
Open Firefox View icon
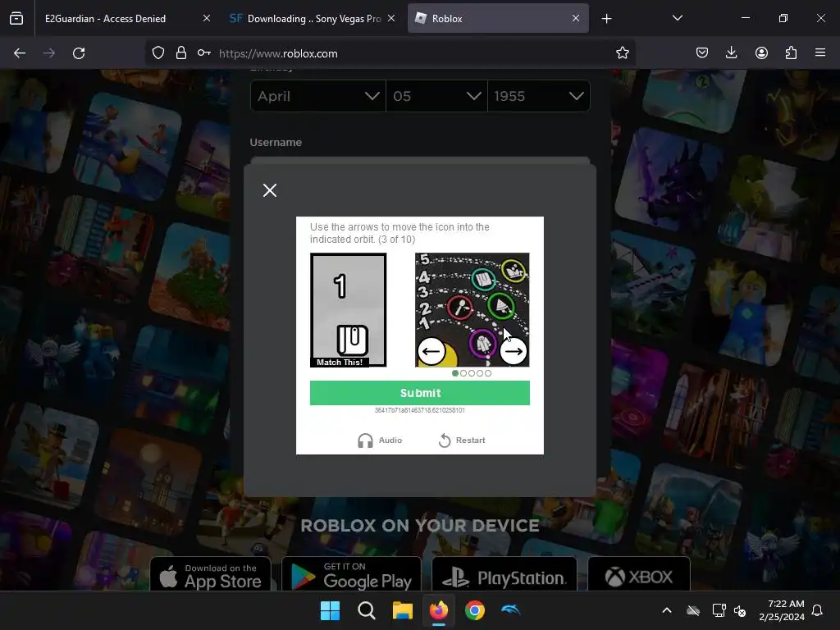[x=16, y=19]
